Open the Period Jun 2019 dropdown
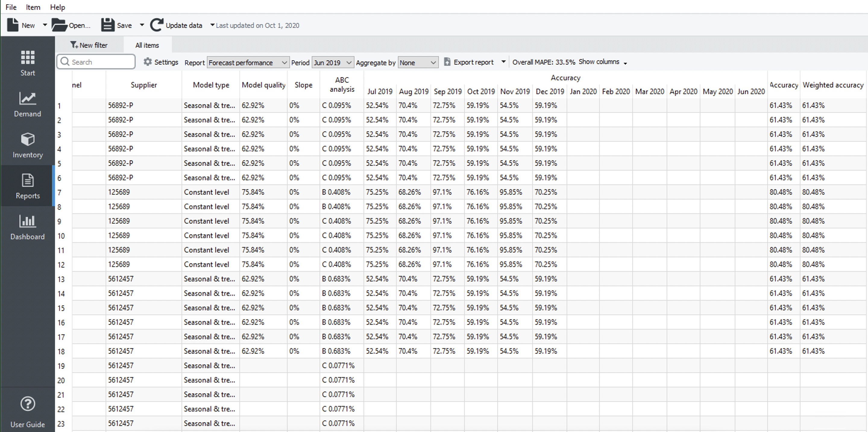 coord(332,63)
